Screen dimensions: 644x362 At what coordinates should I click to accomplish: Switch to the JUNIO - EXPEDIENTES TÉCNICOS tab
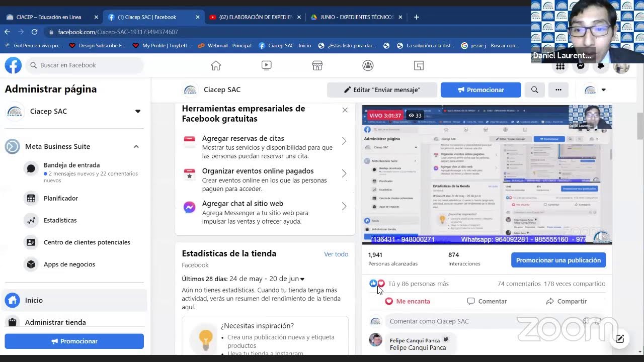[356, 17]
